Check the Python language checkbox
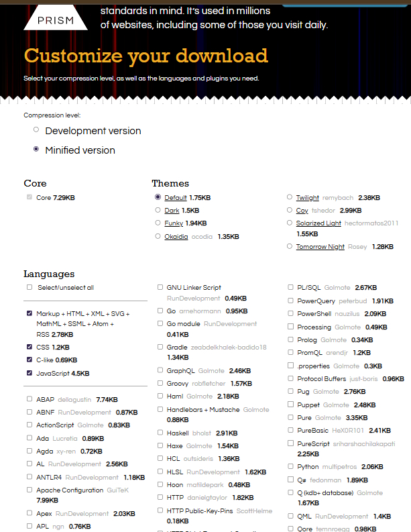The image size is (411, 532). click(x=290, y=467)
